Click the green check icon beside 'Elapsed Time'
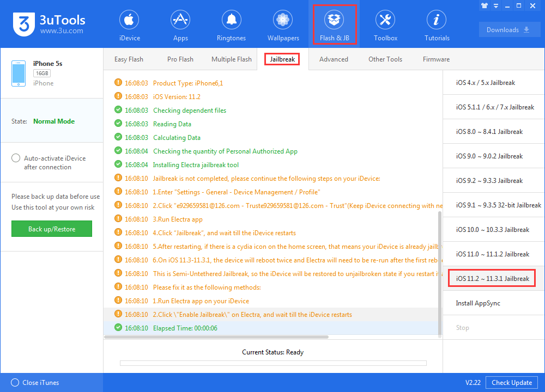 click(118, 327)
